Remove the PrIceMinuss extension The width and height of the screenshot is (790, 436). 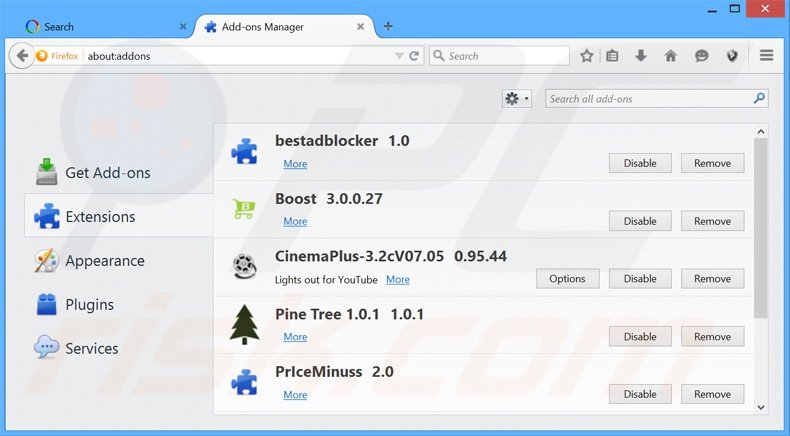point(712,394)
